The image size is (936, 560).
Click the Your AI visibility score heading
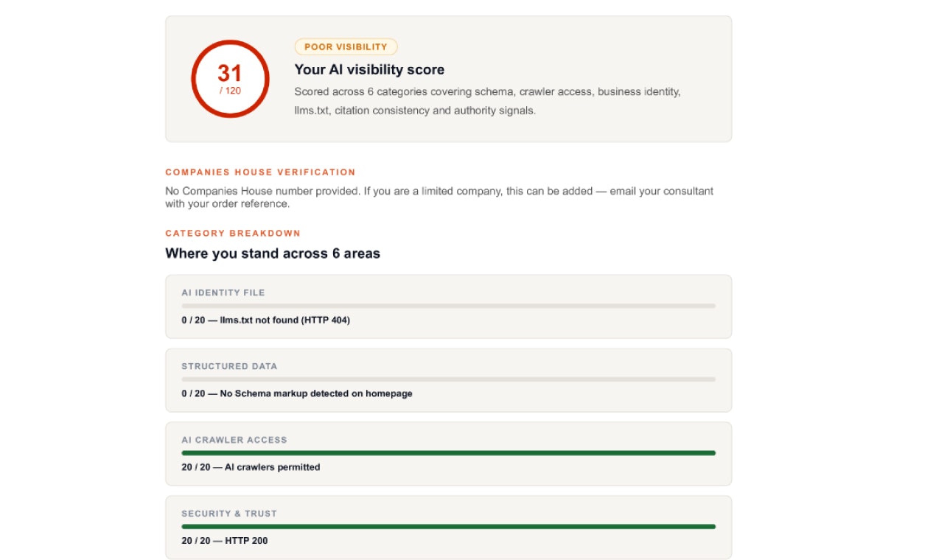[x=369, y=70]
